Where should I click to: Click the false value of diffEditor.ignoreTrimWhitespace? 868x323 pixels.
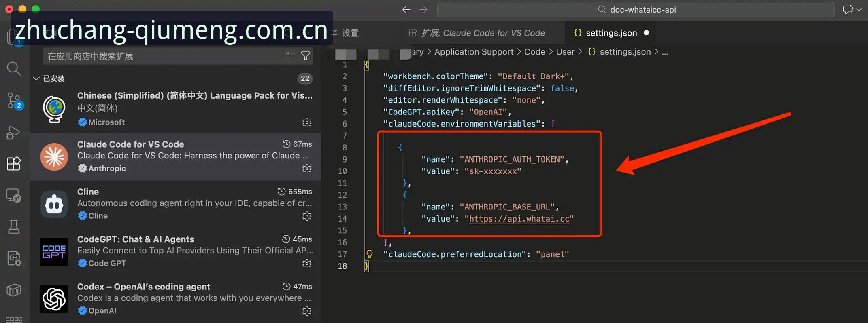coord(562,88)
